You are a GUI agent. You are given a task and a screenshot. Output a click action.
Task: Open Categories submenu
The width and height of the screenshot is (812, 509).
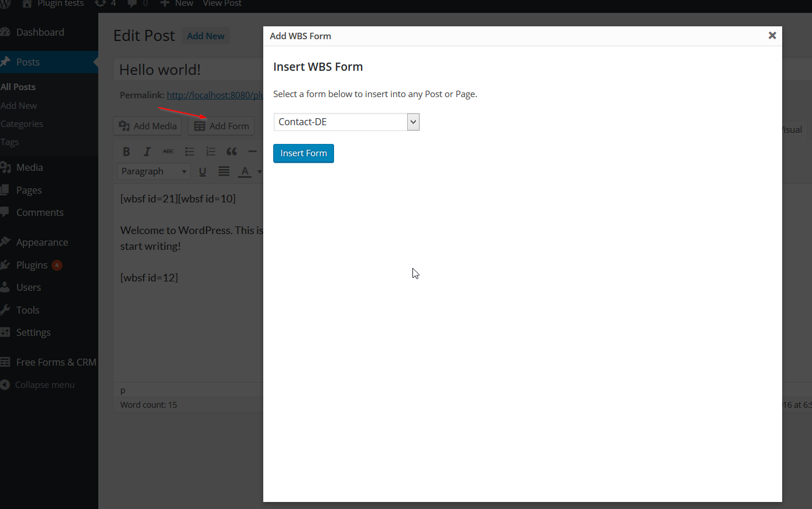pyautogui.click(x=22, y=124)
